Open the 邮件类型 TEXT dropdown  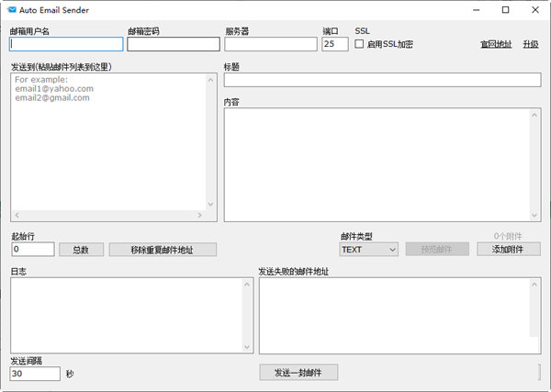click(x=368, y=250)
